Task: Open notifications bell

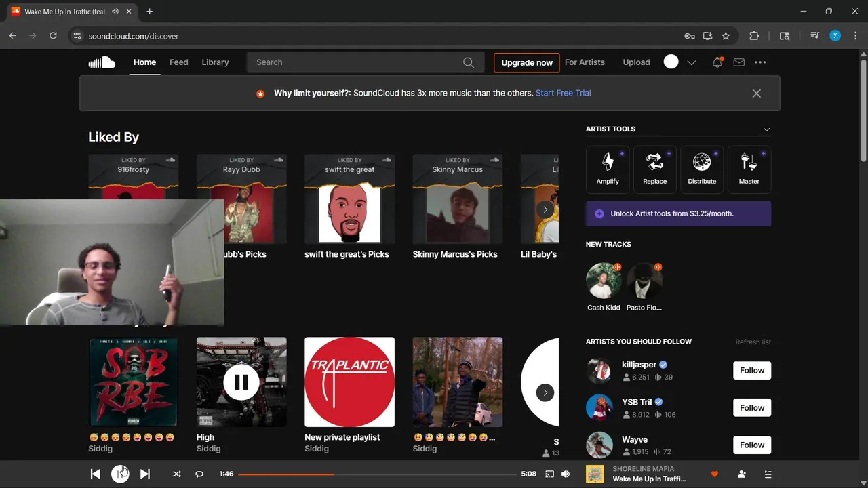Action: coord(717,62)
